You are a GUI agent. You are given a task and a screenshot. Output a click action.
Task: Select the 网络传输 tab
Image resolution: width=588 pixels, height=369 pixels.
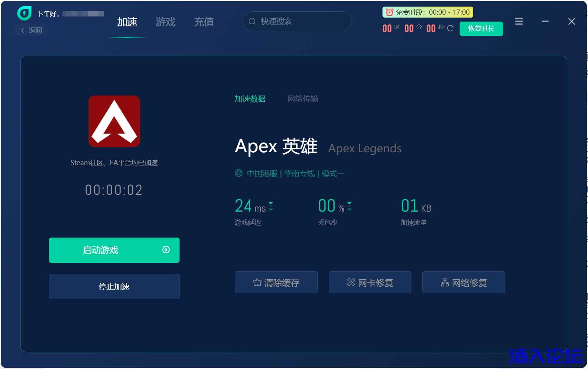[x=302, y=99]
